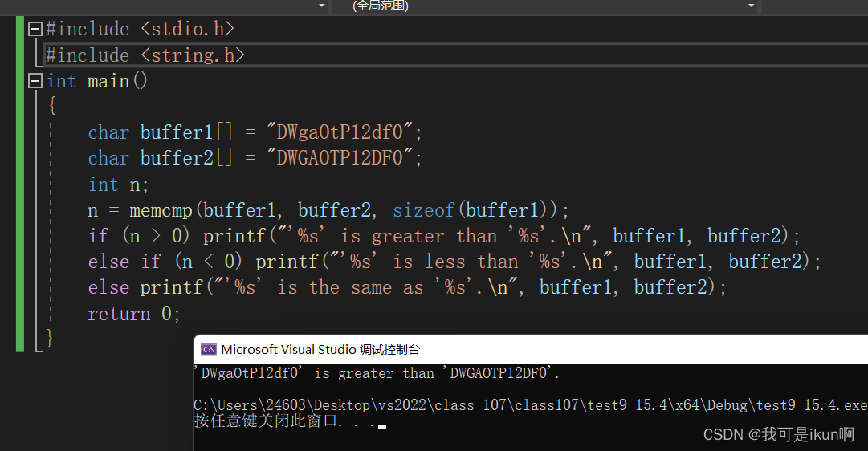Click the closing brace of main
The image size is (868, 451).
50,338
